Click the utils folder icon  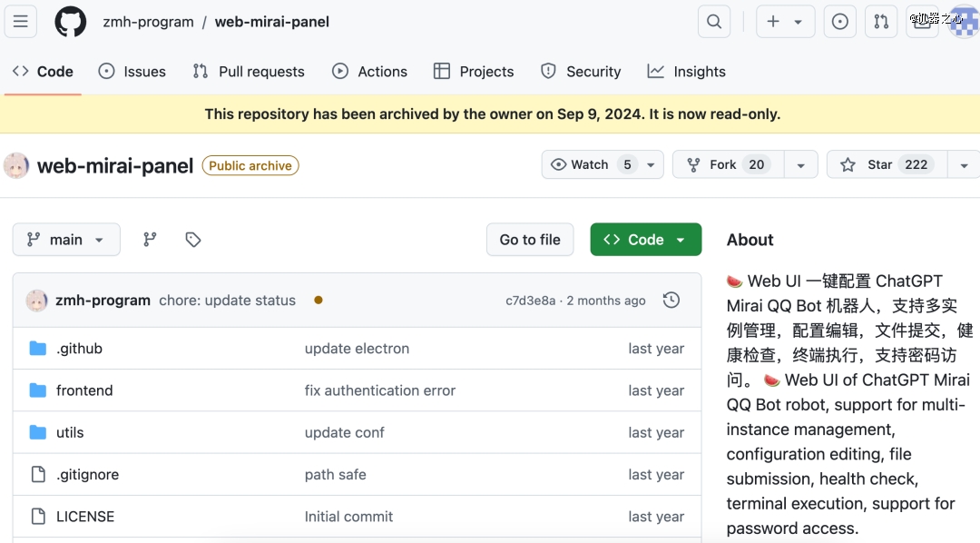38,432
